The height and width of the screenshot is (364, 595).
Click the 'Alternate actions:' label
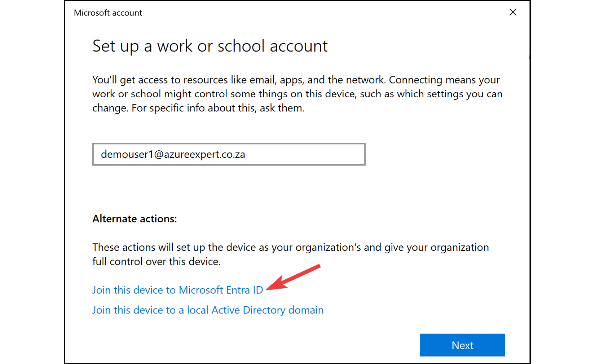tap(135, 219)
